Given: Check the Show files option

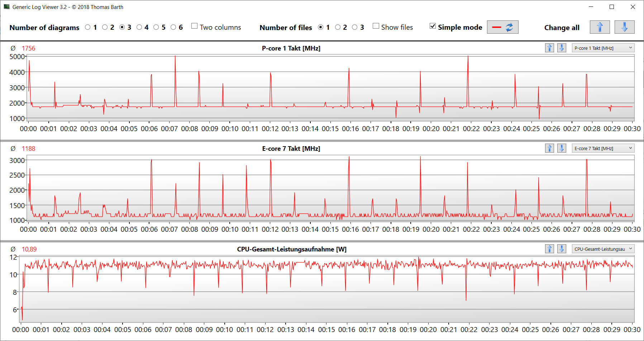Looking at the screenshot, I should coord(376,26).
